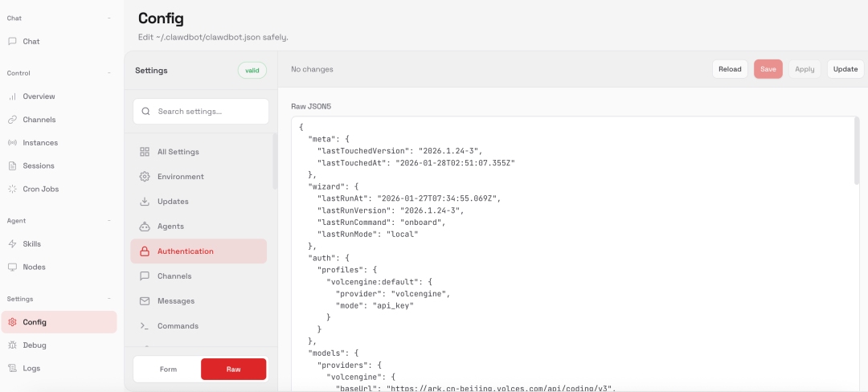This screenshot has width=868, height=392.
Task: Navigate to the Skills page
Action: (59, 244)
